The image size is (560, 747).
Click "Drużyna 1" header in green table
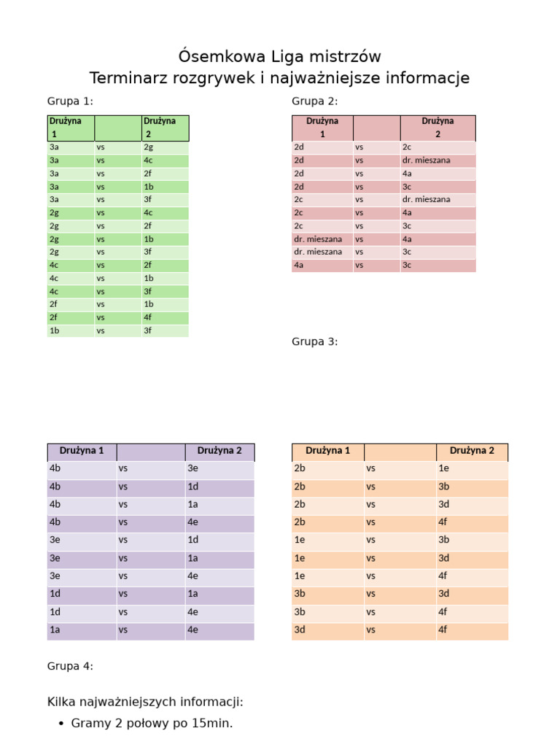[66, 128]
